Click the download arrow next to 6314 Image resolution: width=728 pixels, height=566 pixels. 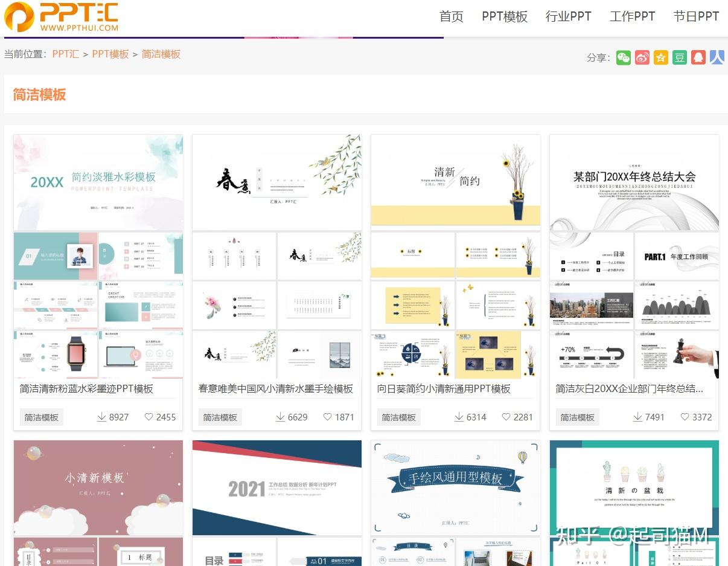click(x=458, y=417)
